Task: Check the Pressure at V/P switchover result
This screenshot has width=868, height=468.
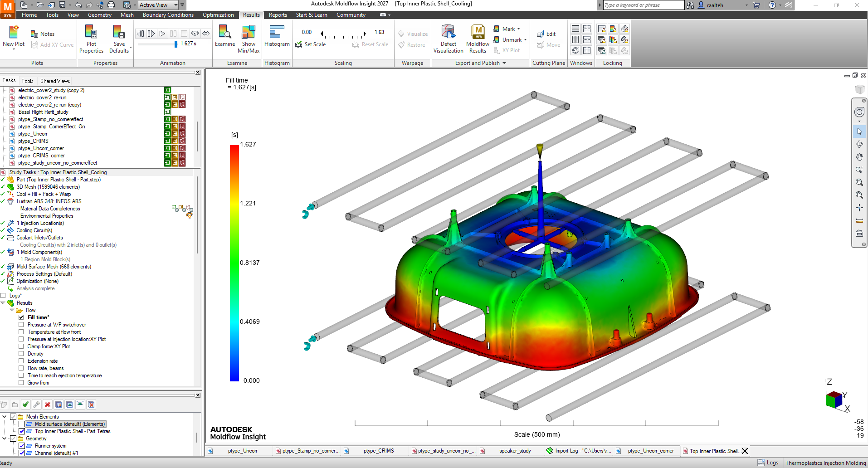Action: tap(21, 325)
